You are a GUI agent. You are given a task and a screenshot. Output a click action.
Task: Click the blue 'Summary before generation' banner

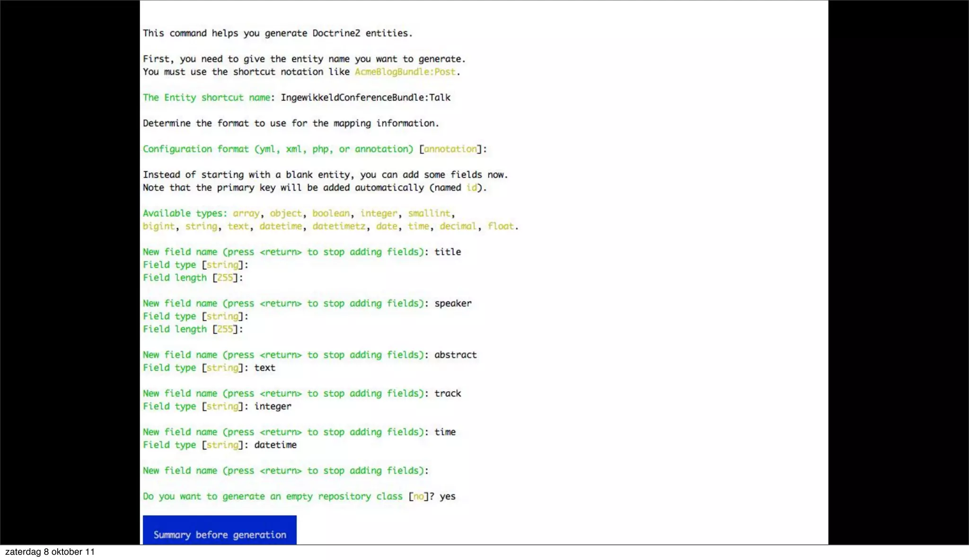tap(220, 534)
